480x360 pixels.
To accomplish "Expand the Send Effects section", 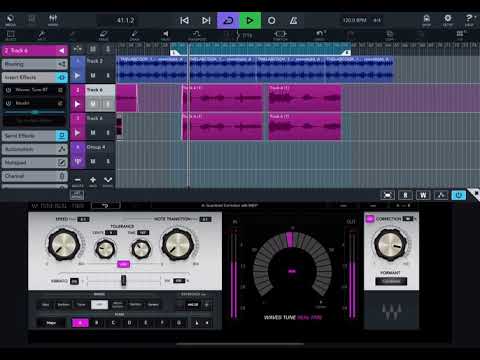I will 35,136.
